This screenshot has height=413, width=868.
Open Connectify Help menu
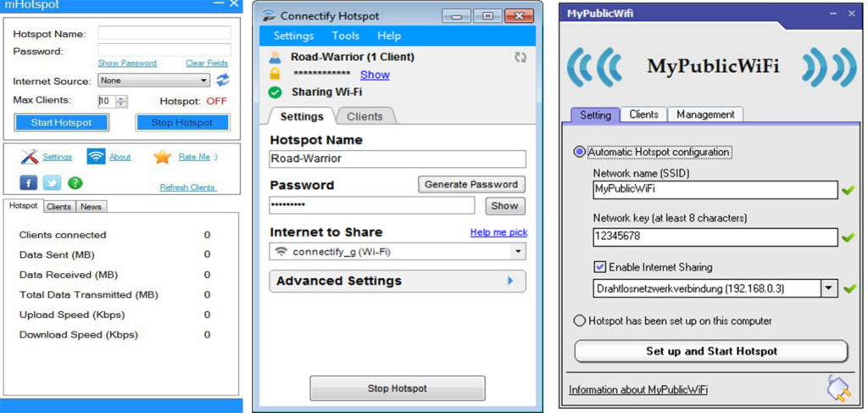click(388, 36)
